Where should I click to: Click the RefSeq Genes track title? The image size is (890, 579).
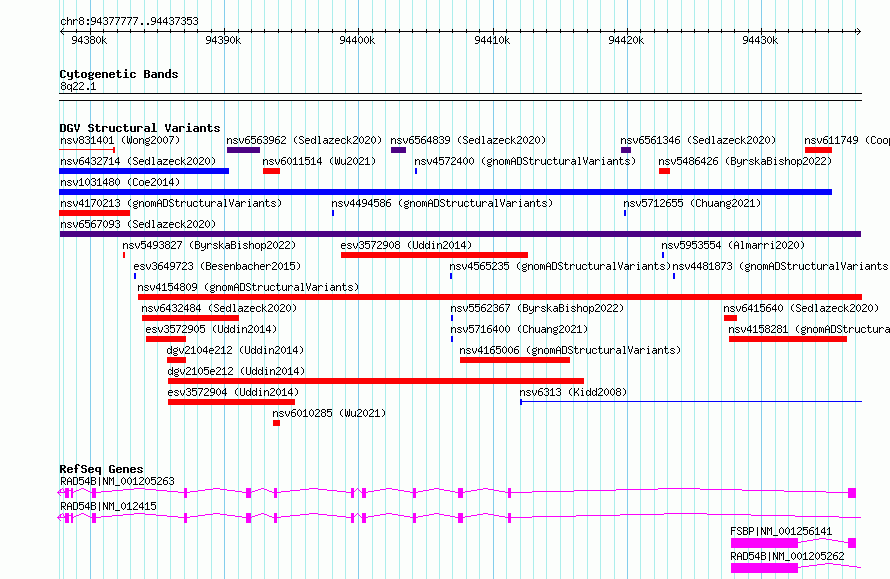[101, 469]
